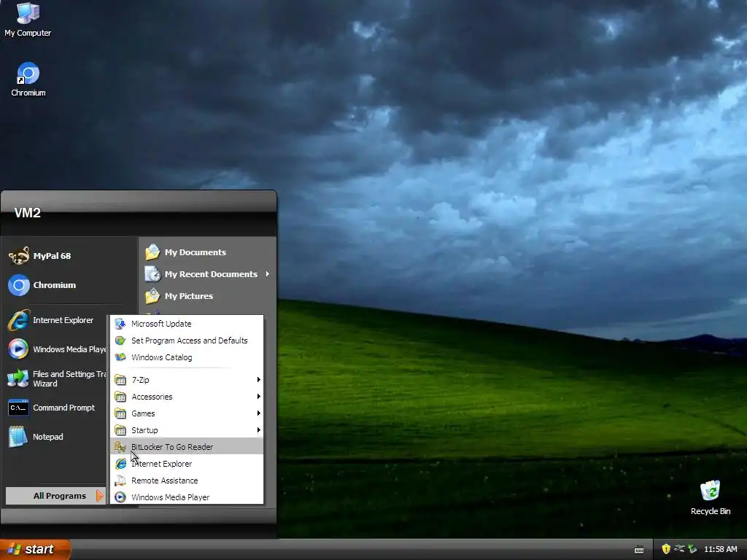Screen dimensions: 747x560
Task: Expand My Recent Documents submenu
Action: pyautogui.click(x=207, y=274)
